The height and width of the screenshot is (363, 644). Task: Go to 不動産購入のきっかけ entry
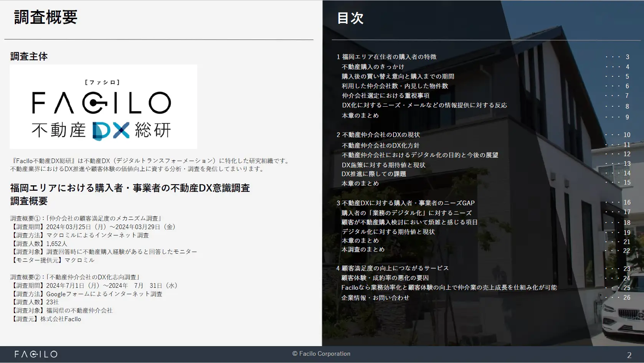373,67
